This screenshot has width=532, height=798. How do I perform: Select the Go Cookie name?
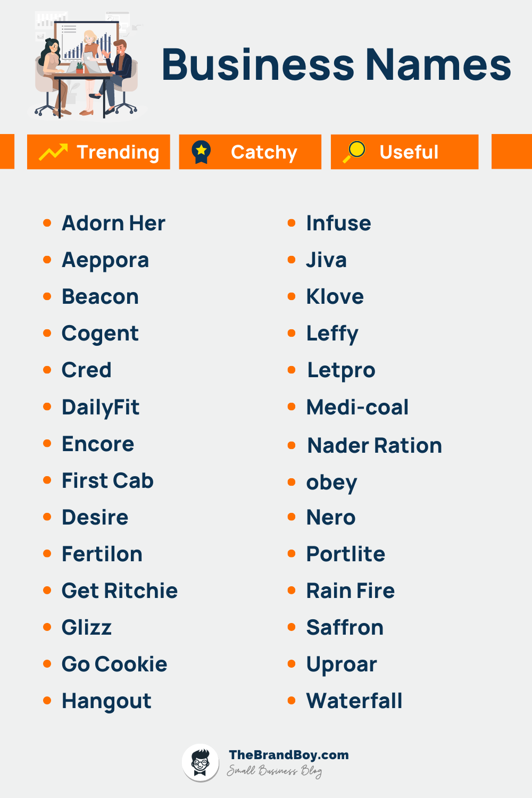(114, 664)
